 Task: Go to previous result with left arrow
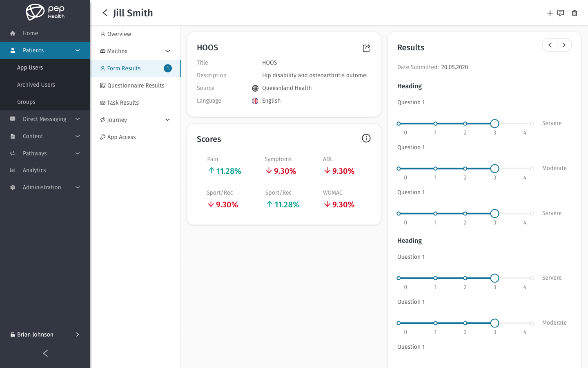(x=550, y=45)
